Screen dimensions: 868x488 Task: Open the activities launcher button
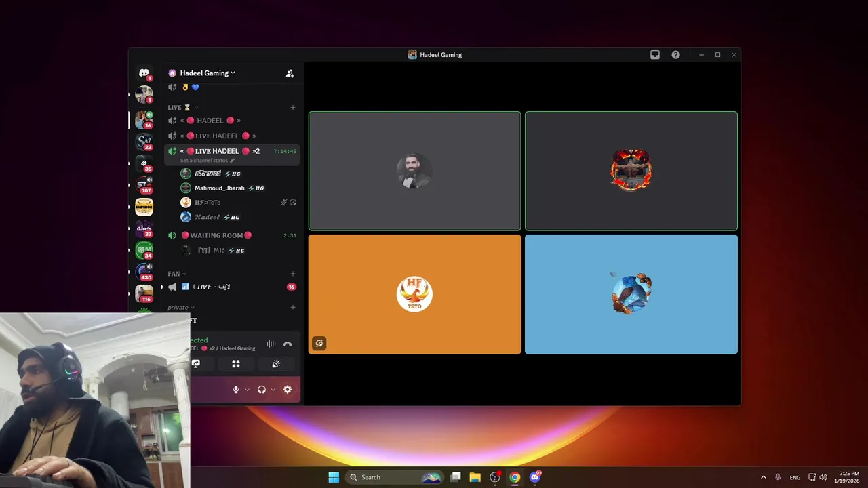pyautogui.click(x=236, y=364)
